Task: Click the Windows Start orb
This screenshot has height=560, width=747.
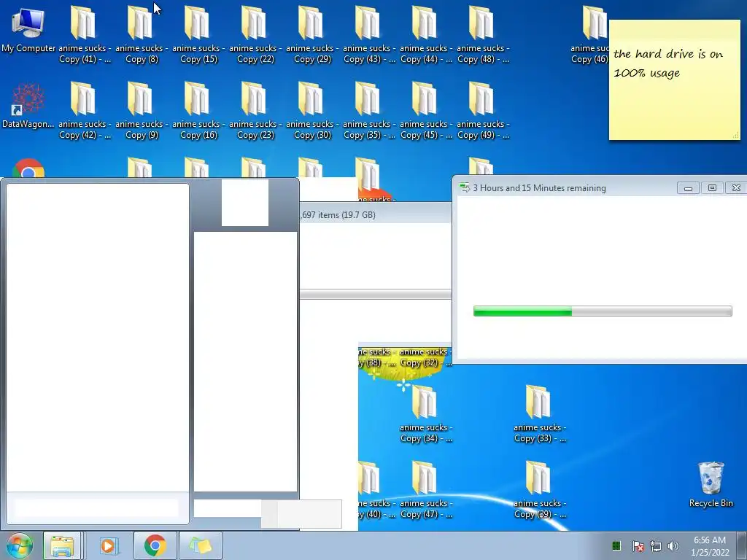Action: coord(19,545)
